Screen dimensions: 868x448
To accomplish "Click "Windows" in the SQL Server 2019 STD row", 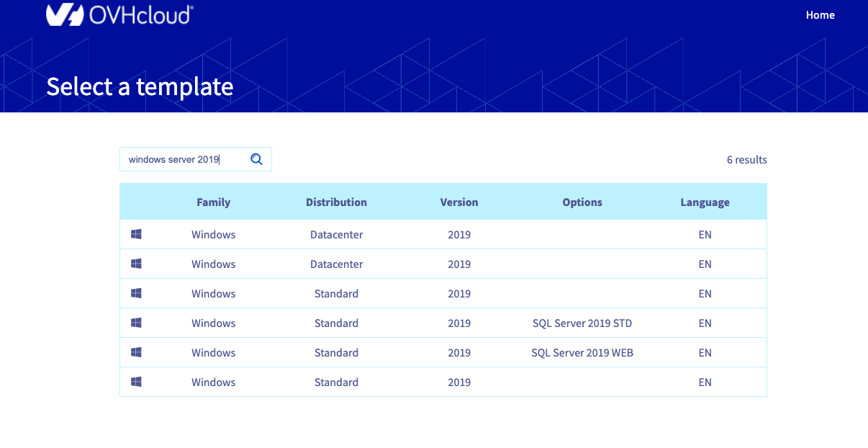I will [x=214, y=323].
